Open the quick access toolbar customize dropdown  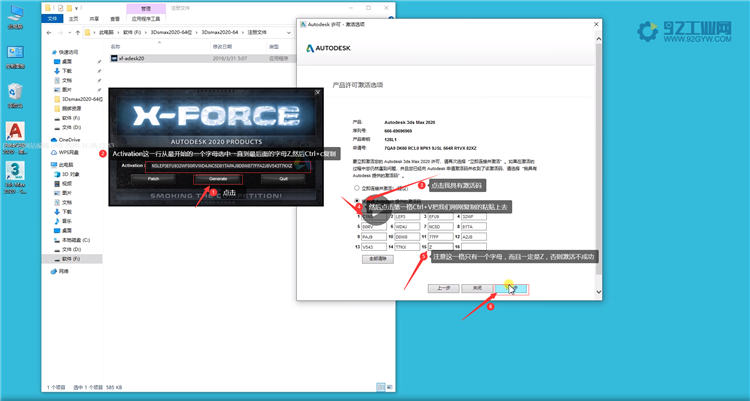click(x=77, y=8)
